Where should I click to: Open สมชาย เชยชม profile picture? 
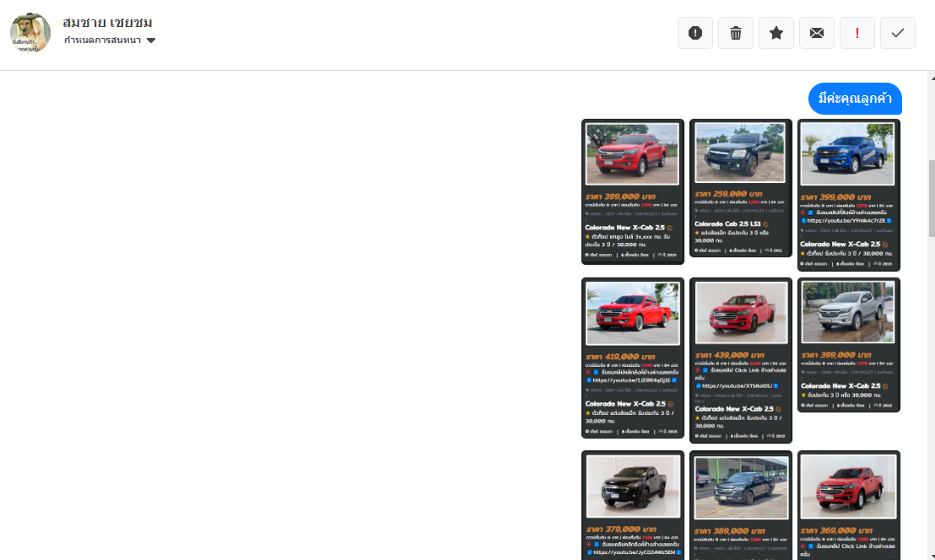pos(30,33)
